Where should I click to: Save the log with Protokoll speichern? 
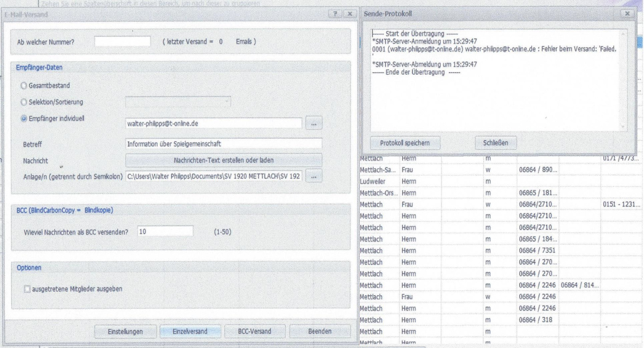point(405,143)
